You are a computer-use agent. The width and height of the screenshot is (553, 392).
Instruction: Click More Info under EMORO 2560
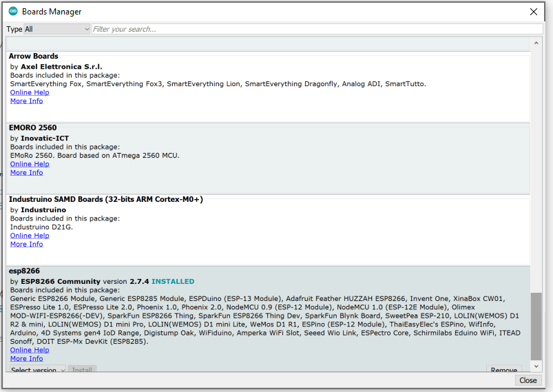(x=26, y=172)
